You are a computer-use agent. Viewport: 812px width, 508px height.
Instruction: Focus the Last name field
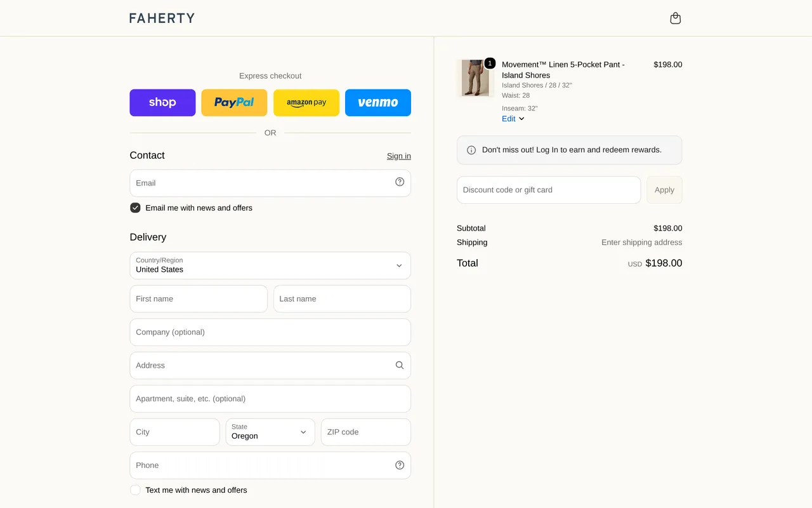pos(342,298)
